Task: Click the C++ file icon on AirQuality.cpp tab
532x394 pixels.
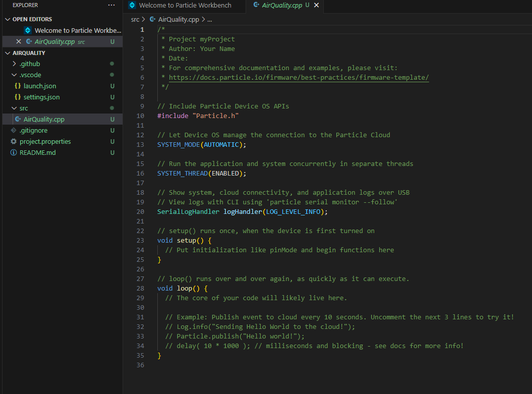Action: point(256,5)
